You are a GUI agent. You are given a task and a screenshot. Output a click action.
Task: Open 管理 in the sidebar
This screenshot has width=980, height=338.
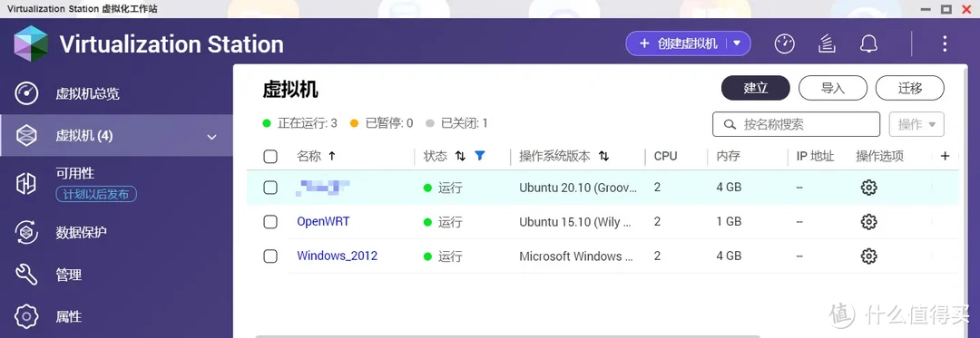click(69, 275)
